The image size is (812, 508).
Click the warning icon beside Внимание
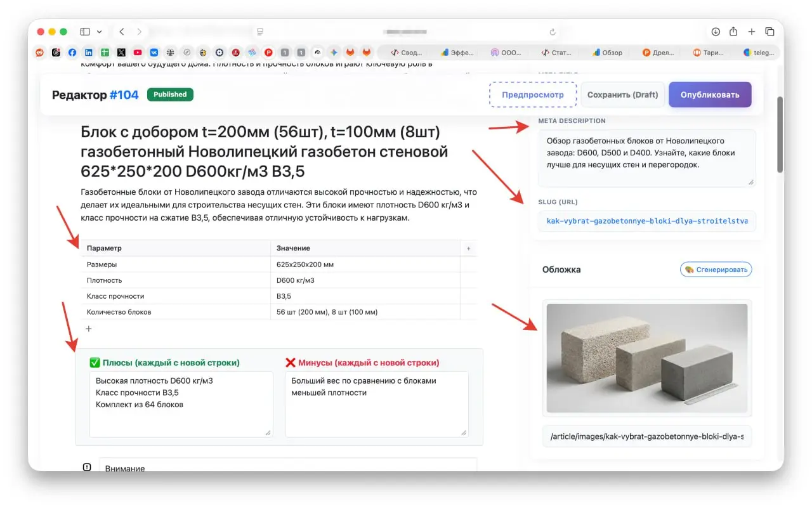(87, 467)
